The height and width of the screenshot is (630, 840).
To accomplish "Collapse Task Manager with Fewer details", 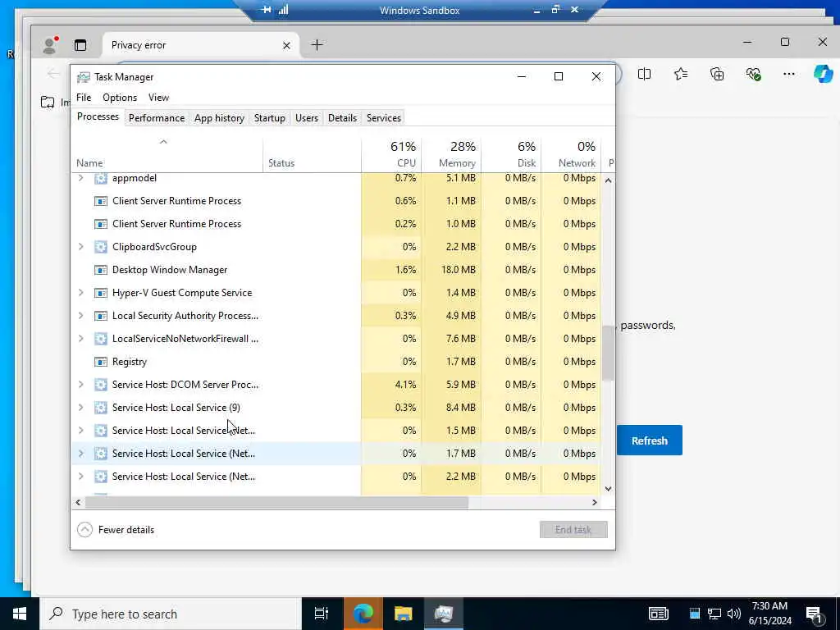I will (x=116, y=530).
